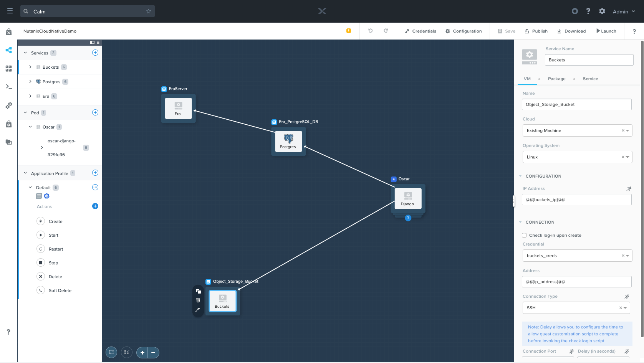Toggle the pin icon beside Connection Type
The image size is (644, 363).
(627, 296)
